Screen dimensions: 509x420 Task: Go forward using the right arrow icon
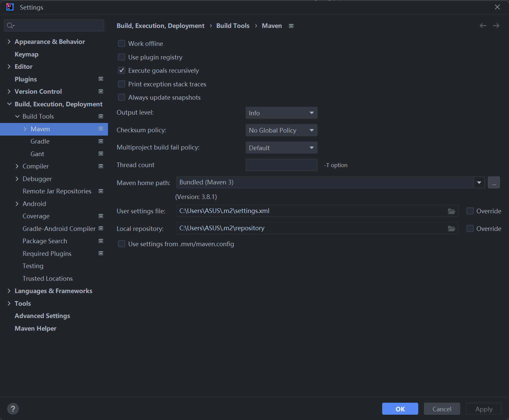(496, 26)
